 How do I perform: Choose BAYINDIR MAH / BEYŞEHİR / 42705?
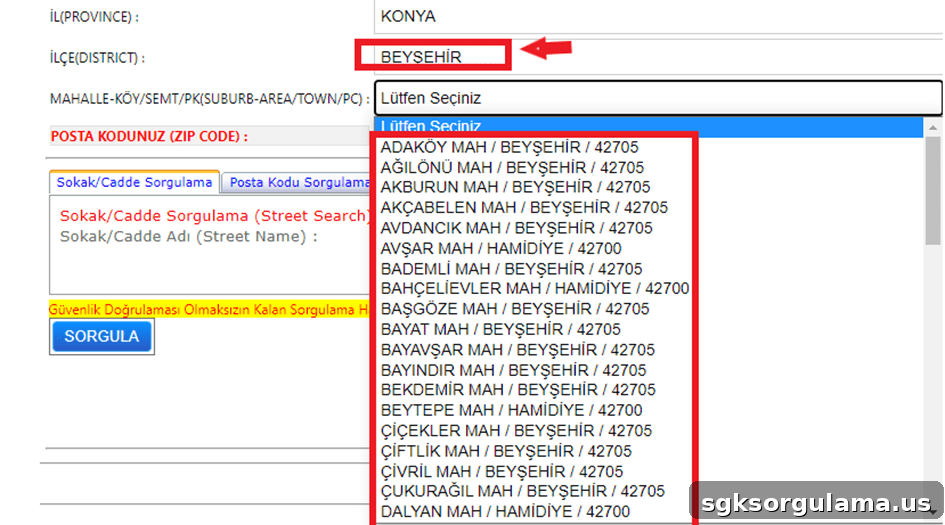(648, 370)
